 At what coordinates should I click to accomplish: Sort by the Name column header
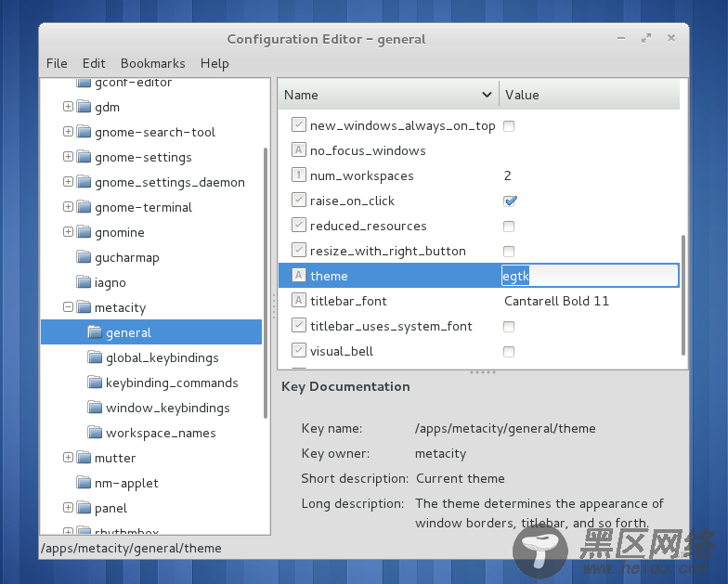[388, 95]
